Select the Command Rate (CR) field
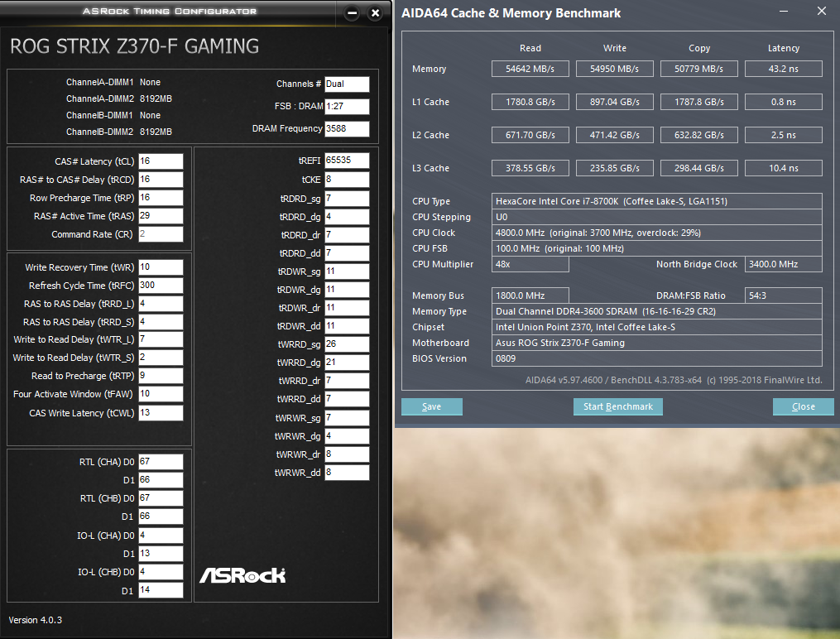 161,234
